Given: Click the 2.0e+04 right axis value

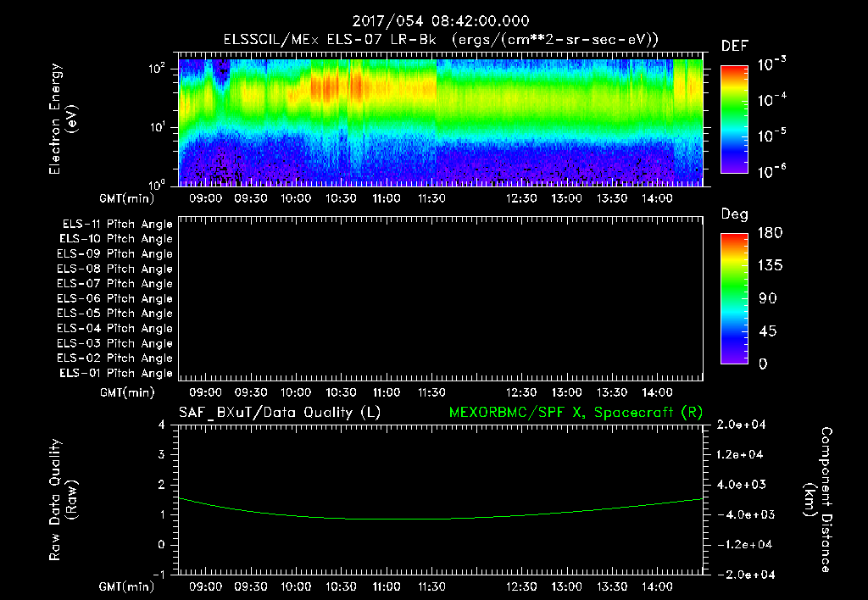Looking at the screenshot, I should pyautogui.click(x=741, y=425).
